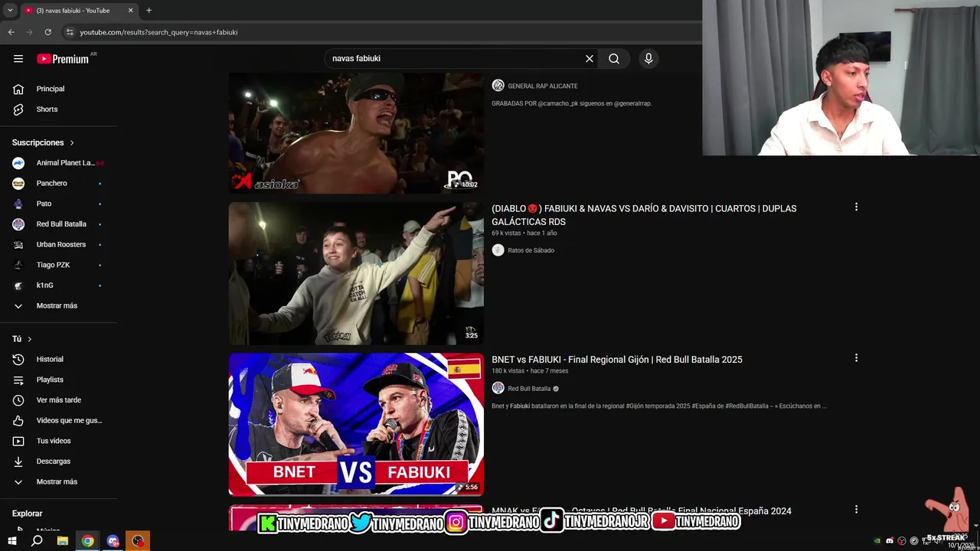980x551 pixels.
Task: Open a new browser tab with plus
Action: point(149,11)
